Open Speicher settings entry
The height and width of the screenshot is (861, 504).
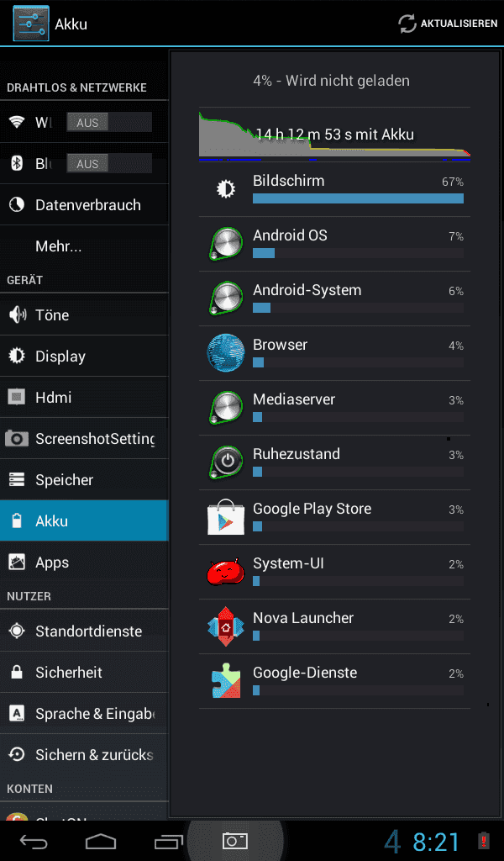pyautogui.click(x=84, y=479)
